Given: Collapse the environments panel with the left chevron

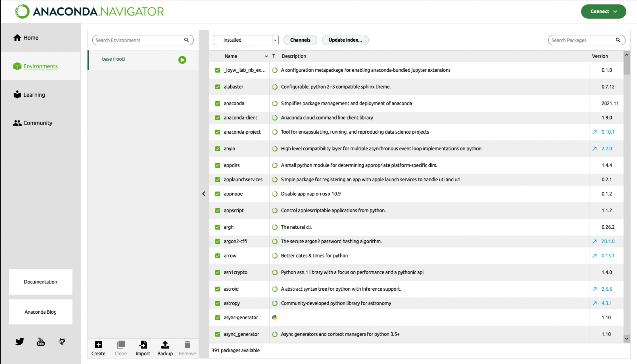Looking at the screenshot, I should click(204, 194).
